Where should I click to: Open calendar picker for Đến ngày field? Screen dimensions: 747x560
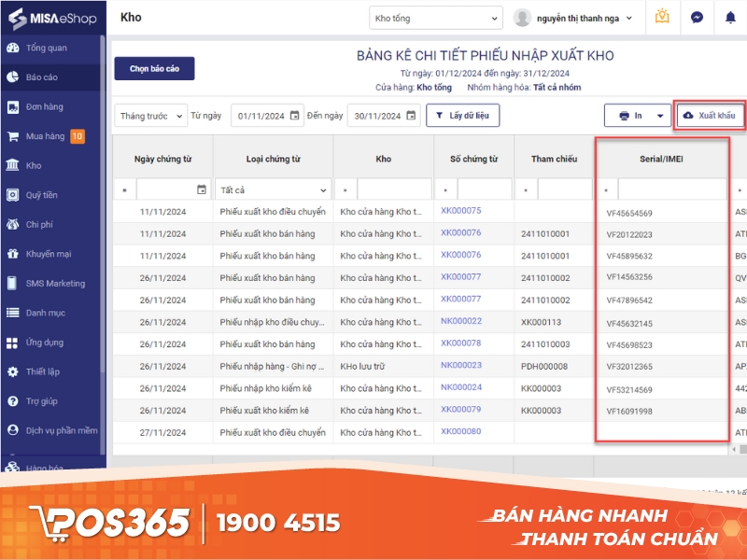point(411,115)
